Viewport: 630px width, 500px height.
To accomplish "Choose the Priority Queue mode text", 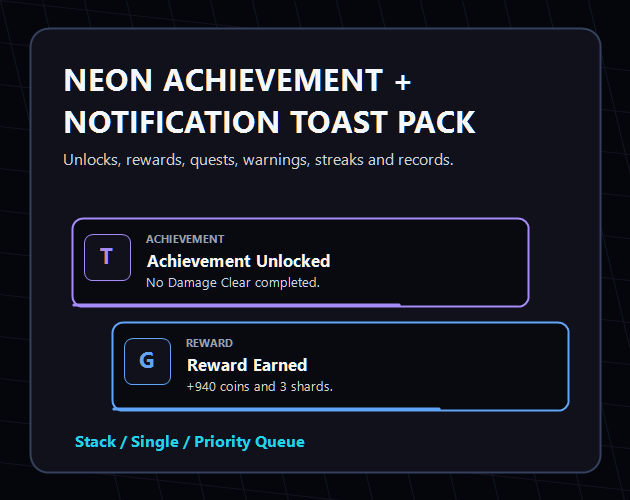I will [x=250, y=442].
